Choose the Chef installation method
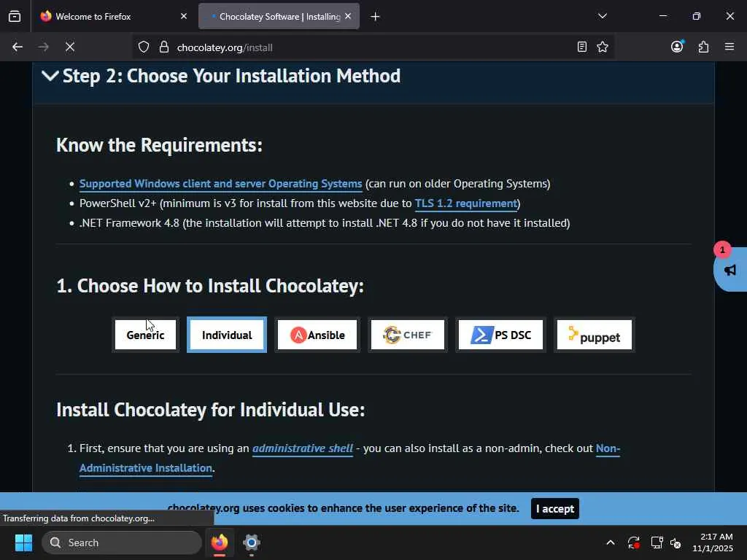The height and width of the screenshot is (560, 747). coord(408,335)
